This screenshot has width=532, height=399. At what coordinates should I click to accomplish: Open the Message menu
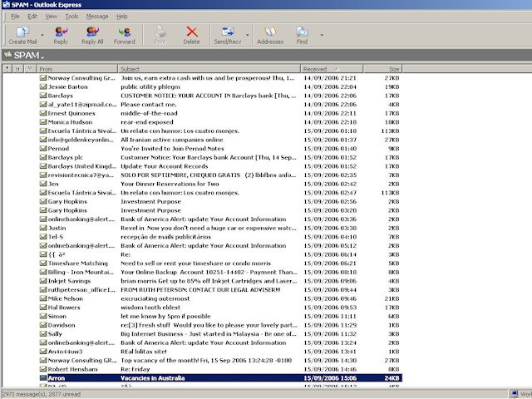97,17
